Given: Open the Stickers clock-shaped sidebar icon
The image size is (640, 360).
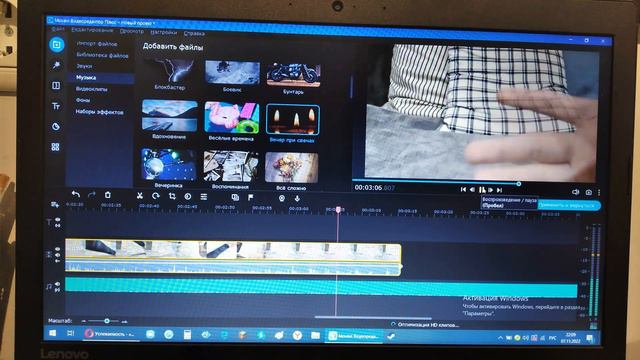Looking at the screenshot, I should tap(56, 127).
